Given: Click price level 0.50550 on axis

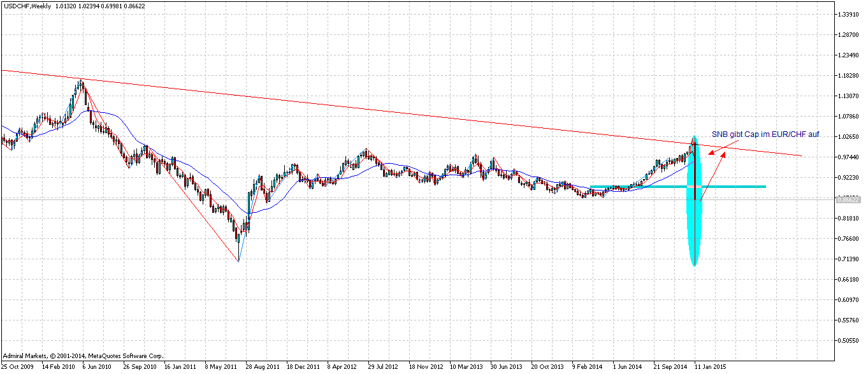Looking at the screenshot, I should [x=847, y=340].
